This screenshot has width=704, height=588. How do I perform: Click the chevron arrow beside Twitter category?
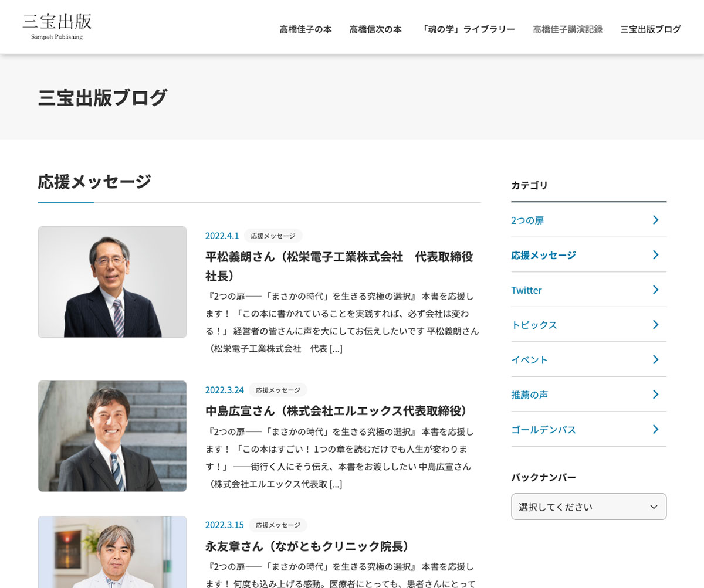[655, 290]
